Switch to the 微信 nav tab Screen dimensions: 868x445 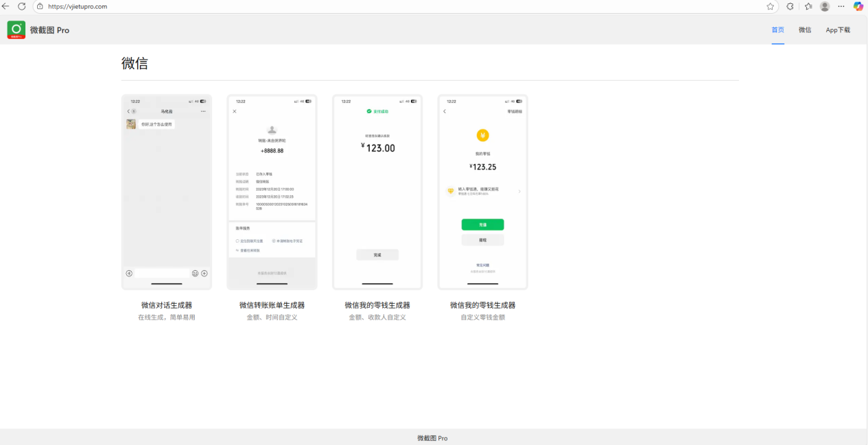click(805, 30)
